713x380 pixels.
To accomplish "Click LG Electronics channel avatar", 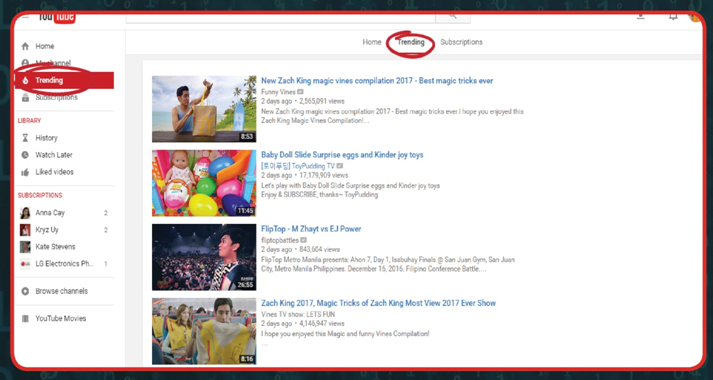I will 25,264.
